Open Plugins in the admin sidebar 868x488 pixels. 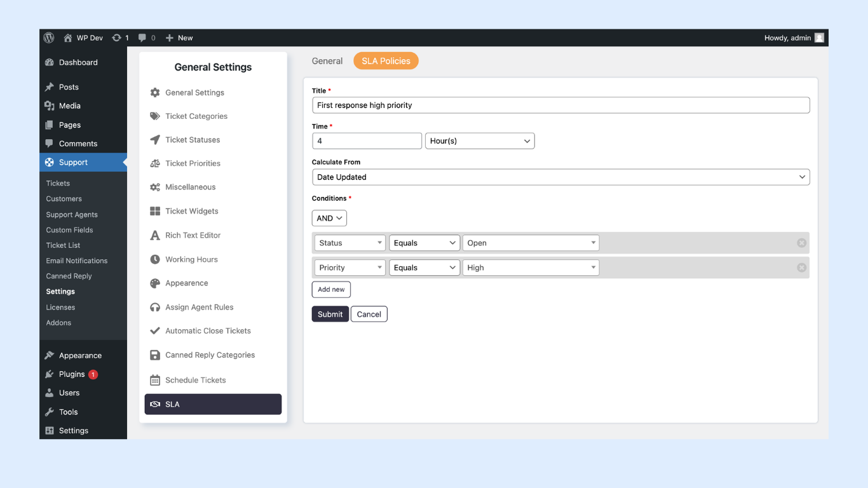click(x=72, y=374)
